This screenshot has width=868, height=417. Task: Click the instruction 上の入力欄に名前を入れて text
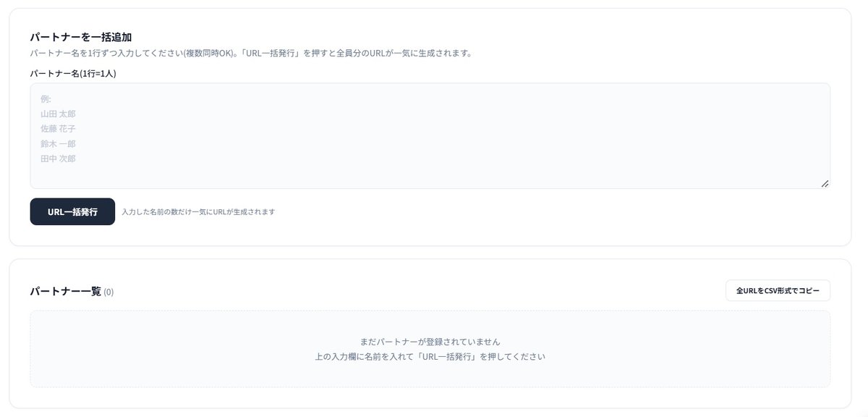pyautogui.click(x=430, y=357)
